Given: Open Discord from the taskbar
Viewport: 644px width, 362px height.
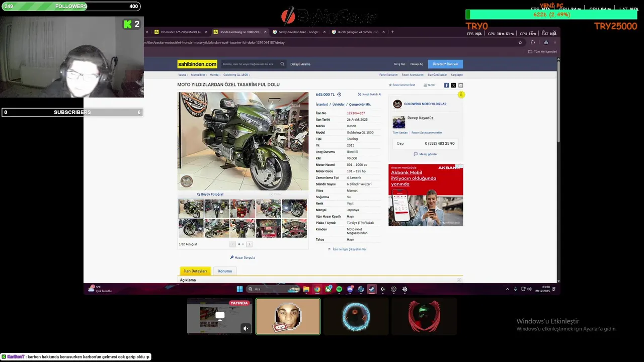Looking at the screenshot, I should pos(350,289).
